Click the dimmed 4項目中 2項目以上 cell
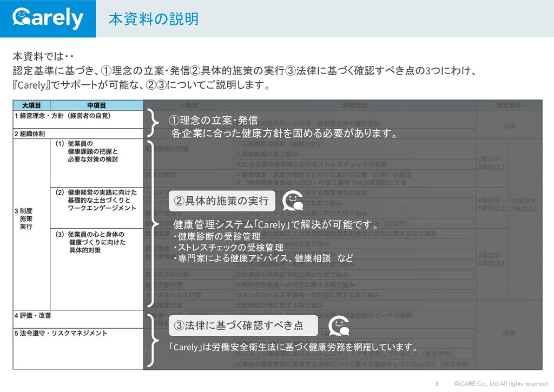Screen dimensions: 554x392 click(492, 163)
